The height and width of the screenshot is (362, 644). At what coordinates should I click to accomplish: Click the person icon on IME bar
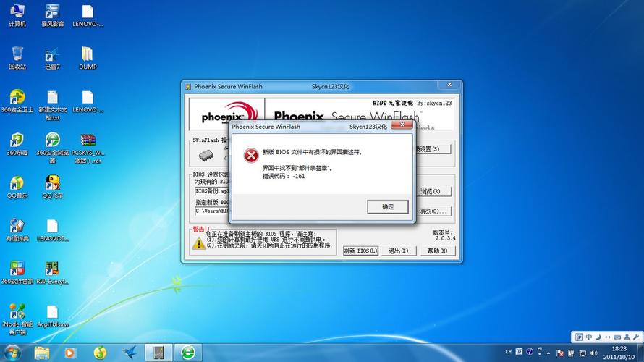click(x=627, y=337)
